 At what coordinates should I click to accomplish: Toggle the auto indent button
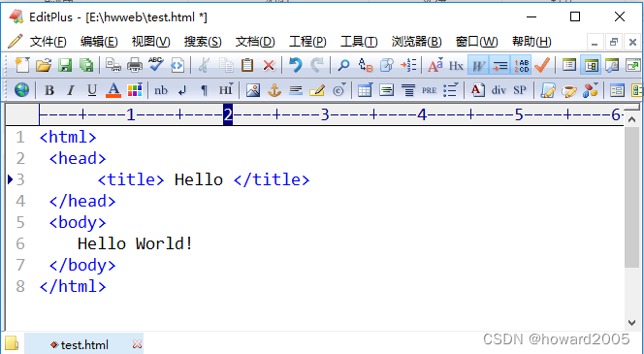[499, 65]
